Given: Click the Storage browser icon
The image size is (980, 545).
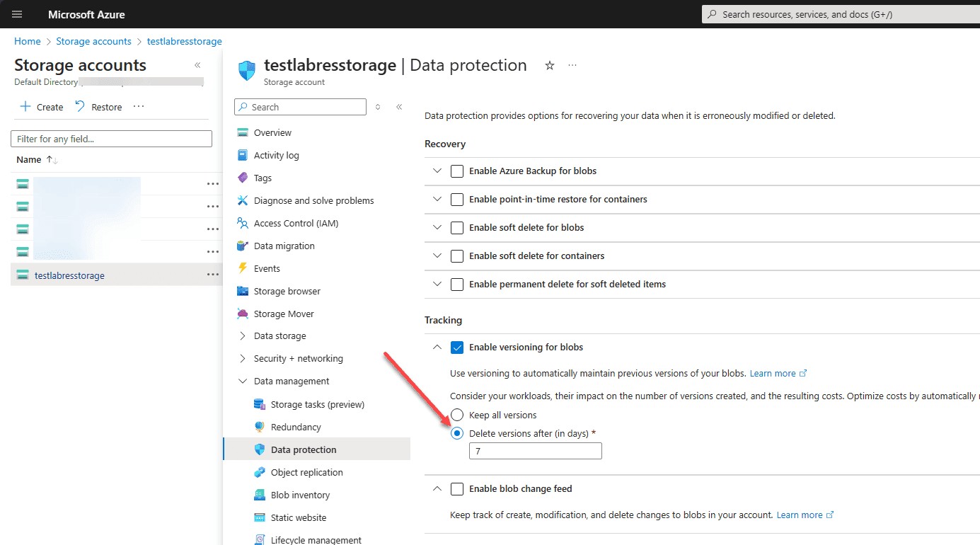Looking at the screenshot, I should click(243, 291).
